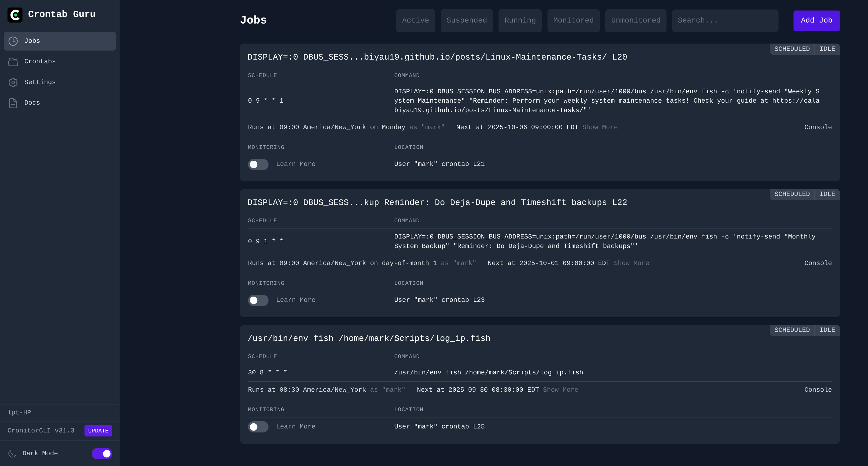Click 'Next at 2025-10-01 09:00:00 EDT'
The image size is (868, 466).
[548, 263]
